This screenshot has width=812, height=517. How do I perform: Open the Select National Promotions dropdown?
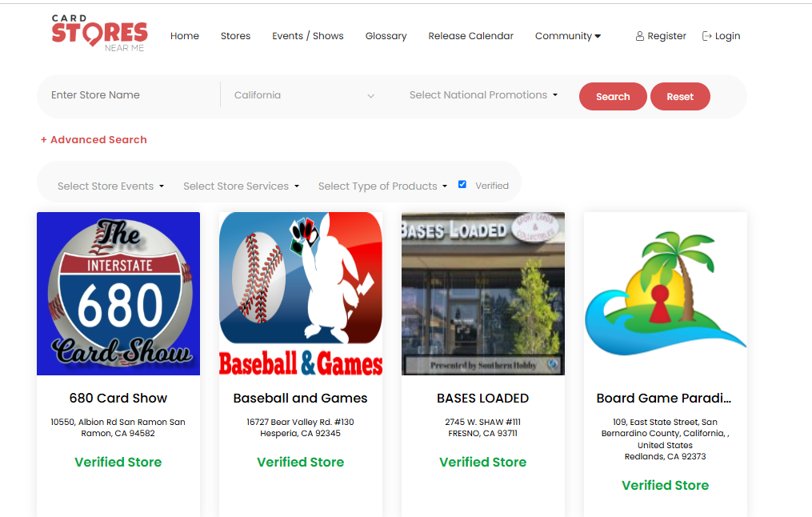click(x=482, y=94)
